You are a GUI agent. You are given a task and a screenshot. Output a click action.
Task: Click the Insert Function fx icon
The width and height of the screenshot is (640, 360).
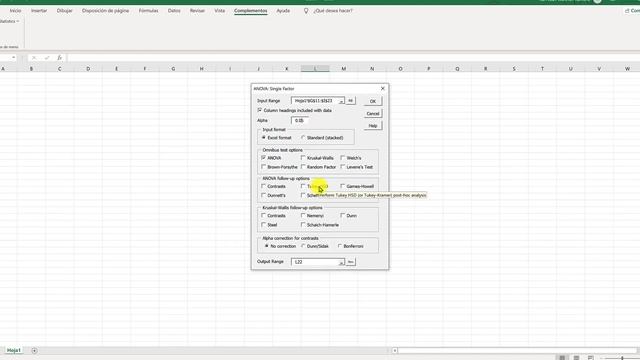[x=60, y=58]
